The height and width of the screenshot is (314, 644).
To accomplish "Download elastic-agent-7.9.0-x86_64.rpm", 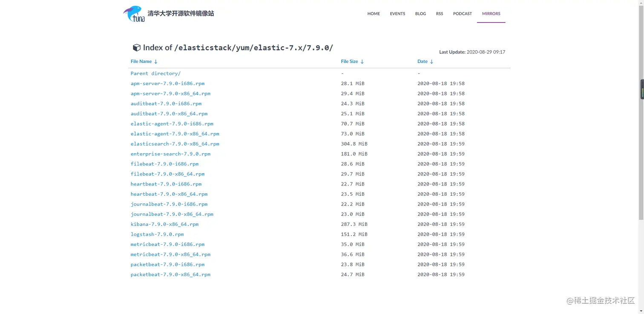I will [175, 134].
